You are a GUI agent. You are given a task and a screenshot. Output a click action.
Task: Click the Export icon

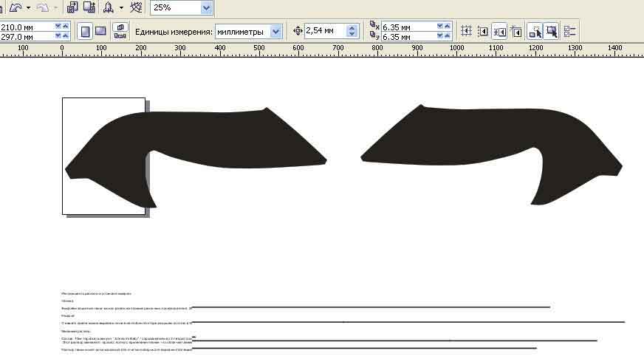(x=89, y=7)
